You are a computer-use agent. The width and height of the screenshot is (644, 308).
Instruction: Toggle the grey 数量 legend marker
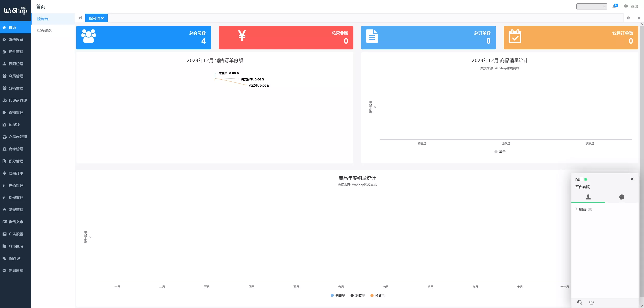pyautogui.click(x=496, y=152)
